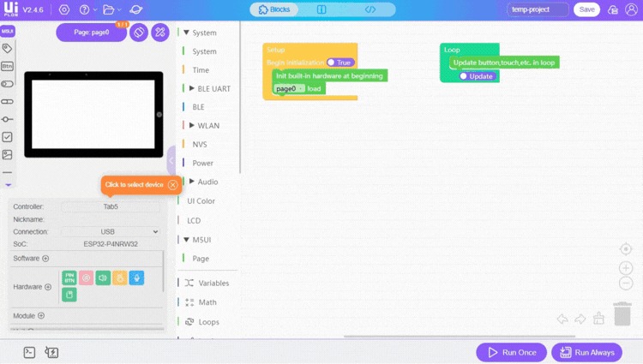Image resolution: width=643 pixels, height=364 pixels.
Task: Select the Btn widget tool
Action: (7, 66)
